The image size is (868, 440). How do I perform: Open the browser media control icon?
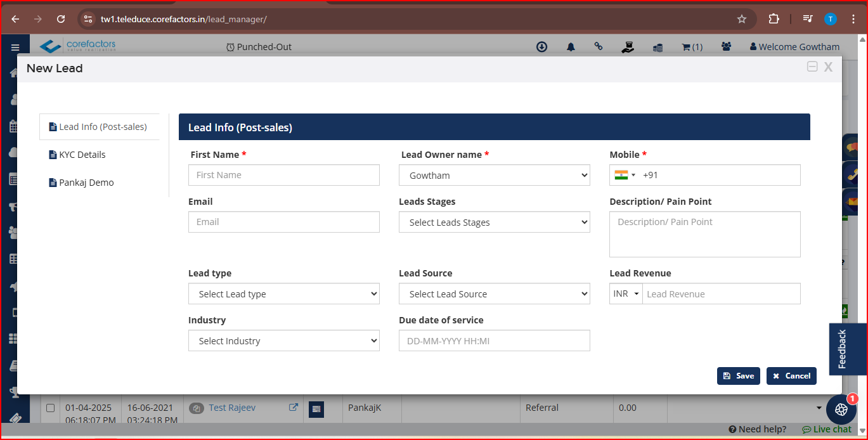pos(807,19)
